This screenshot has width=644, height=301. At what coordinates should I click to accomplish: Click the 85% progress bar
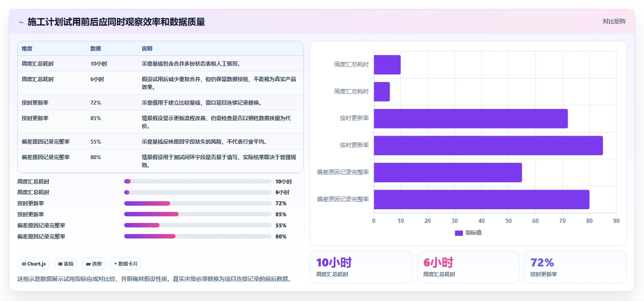pyautogui.click(x=198, y=214)
